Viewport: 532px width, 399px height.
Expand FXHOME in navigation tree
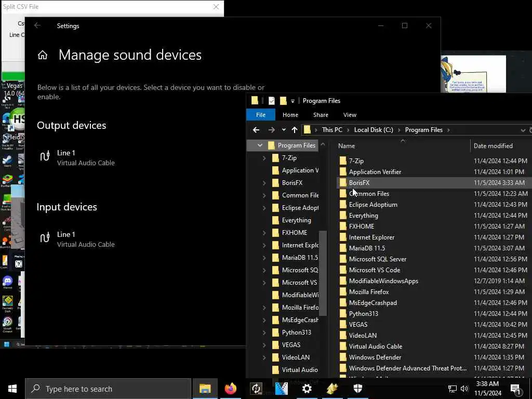point(264,233)
